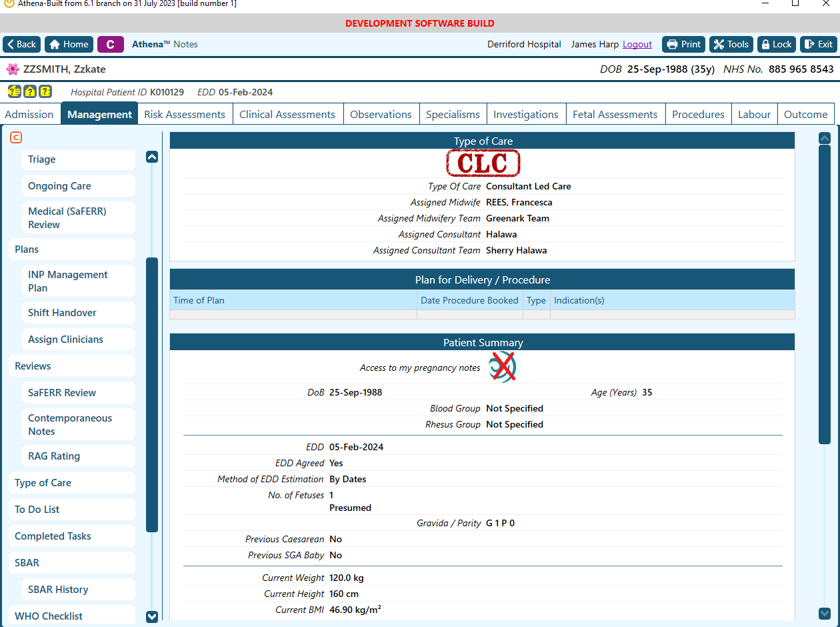
Task: Lock the session with Lock button
Action: [x=777, y=45]
